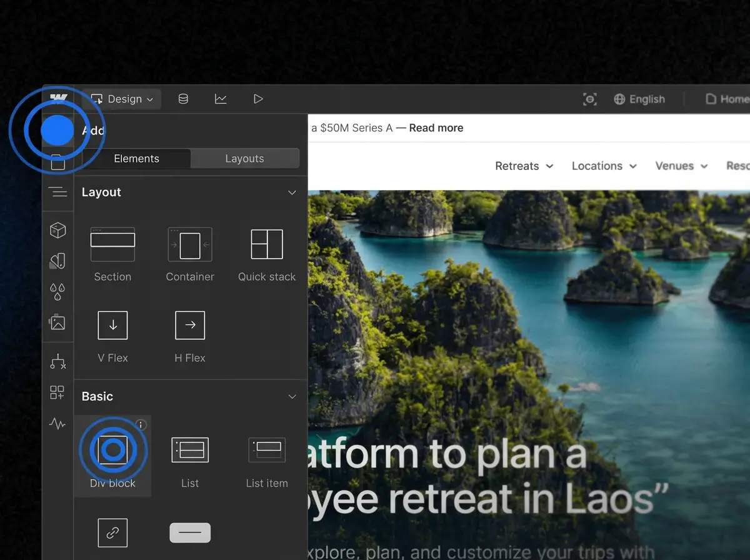This screenshot has height=560, width=750.
Task: Open the Design mode dropdown
Action: tap(122, 99)
